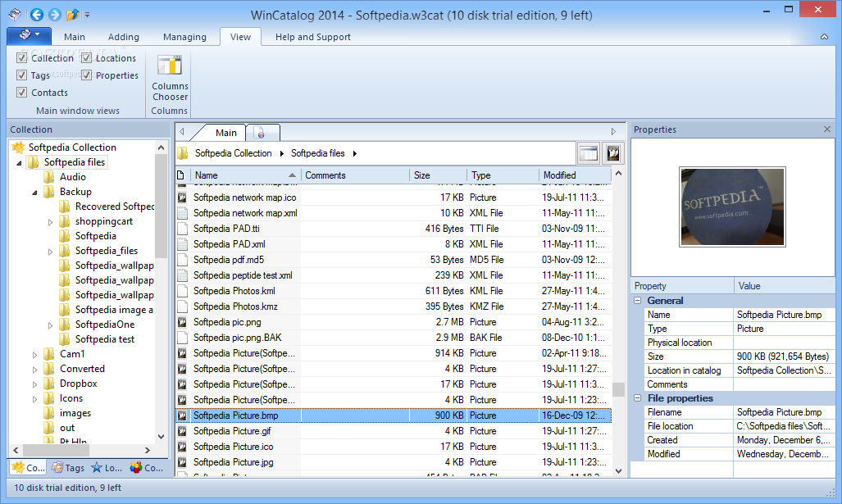Open the Help and Support tab
842x504 pixels.
pyautogui.click(x=313, y=37)
